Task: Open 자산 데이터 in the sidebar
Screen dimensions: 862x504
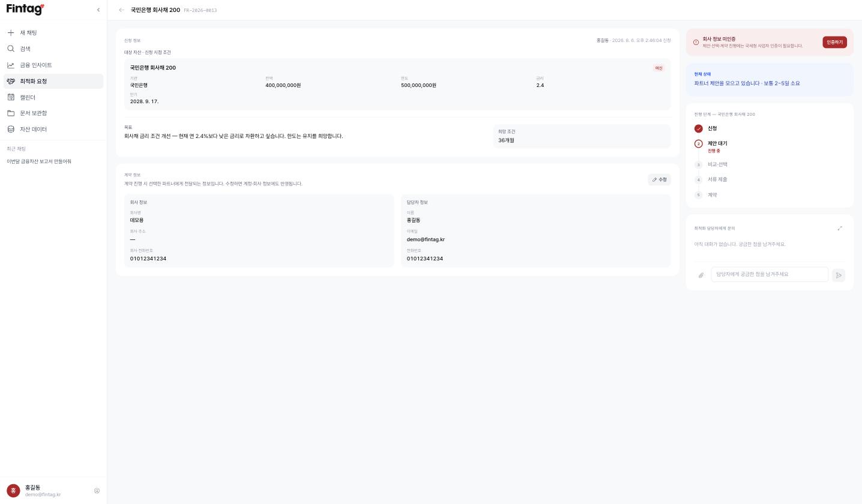Action: coord(53,129)
